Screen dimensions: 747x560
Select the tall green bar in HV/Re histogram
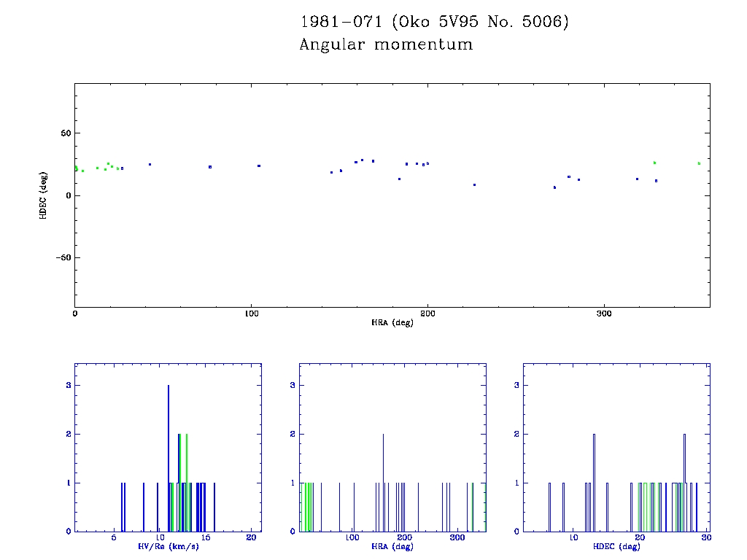[187, 481]
